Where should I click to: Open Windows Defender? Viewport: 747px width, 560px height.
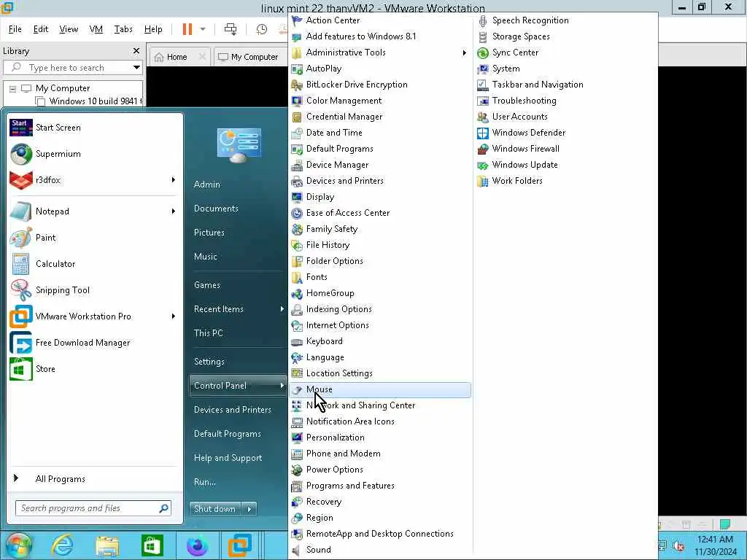pyautogui.click(x=529, y=133)
